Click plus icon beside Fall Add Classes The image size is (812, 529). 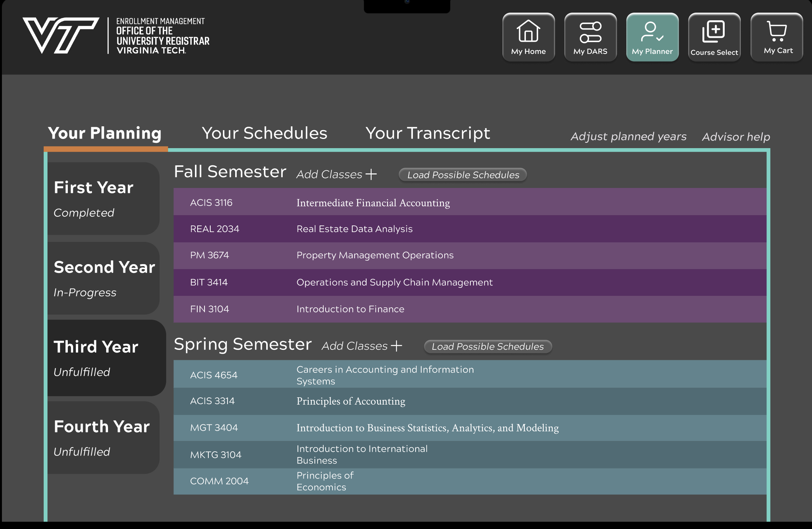(371, 175)
